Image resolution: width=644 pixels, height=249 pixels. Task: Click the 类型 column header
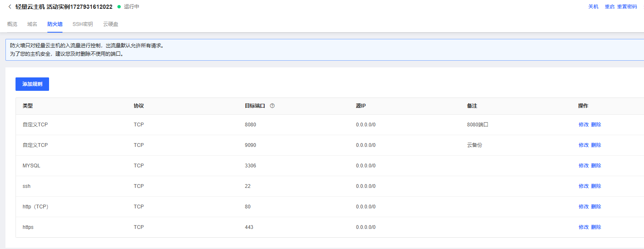[28, 106]
